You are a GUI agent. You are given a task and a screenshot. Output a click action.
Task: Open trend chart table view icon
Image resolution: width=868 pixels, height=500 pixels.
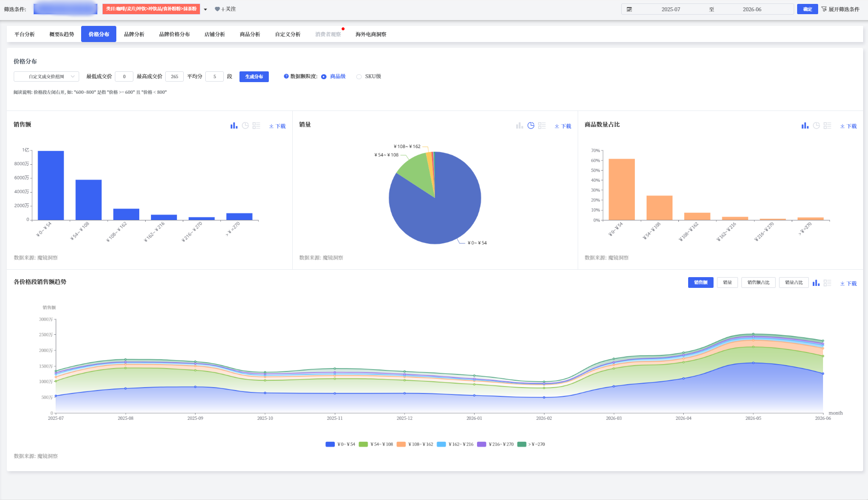pos(827,283)
